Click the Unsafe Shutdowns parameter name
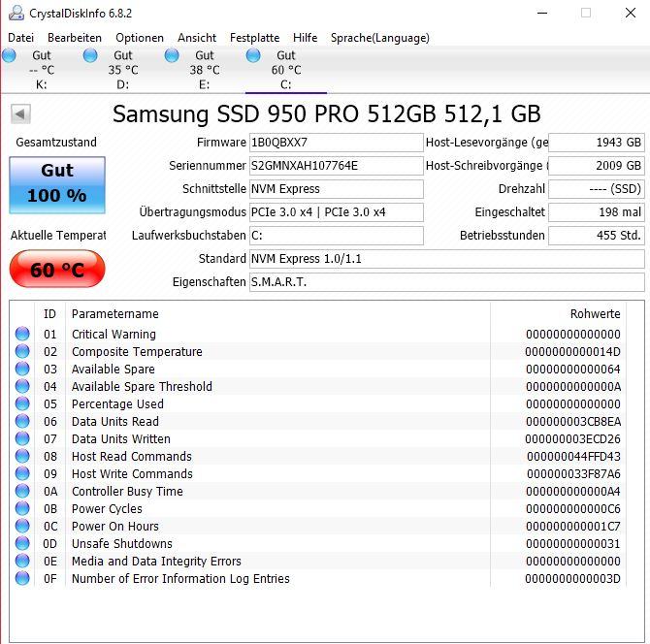This screenshot has height=644, width=650. (122, 543)
